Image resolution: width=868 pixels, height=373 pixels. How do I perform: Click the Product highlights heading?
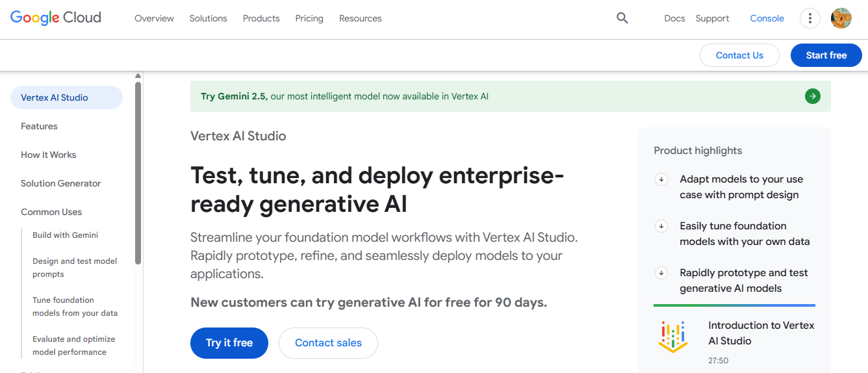(698, 151)
